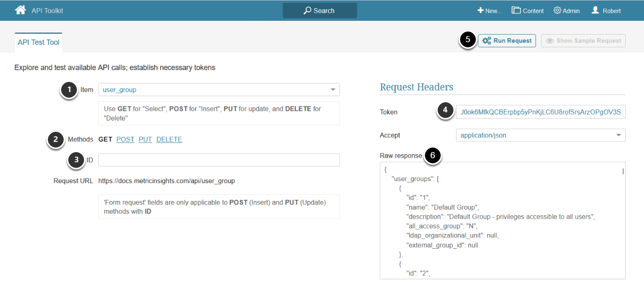
Task: Open the Admin gear icon
Action: point(557,11)
